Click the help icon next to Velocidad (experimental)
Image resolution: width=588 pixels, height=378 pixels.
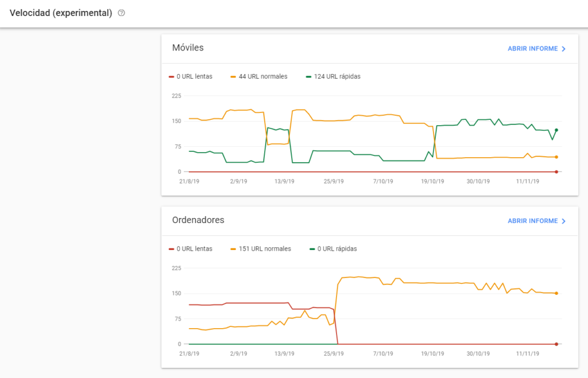pyautogui.click(x=121, y=13)
